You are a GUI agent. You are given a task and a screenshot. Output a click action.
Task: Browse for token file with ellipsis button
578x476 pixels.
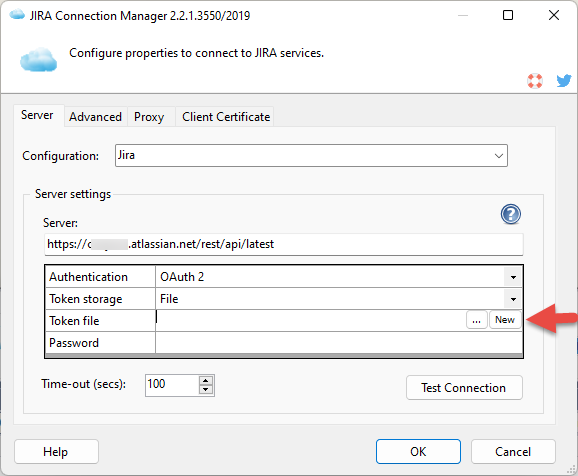coord(477,320)
